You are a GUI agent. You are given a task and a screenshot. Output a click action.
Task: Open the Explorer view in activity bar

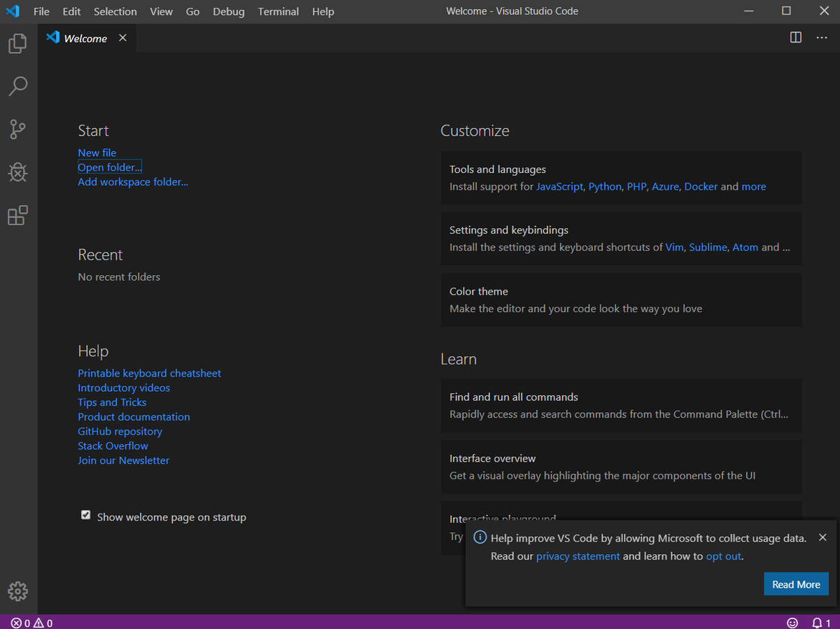point(17,43)
